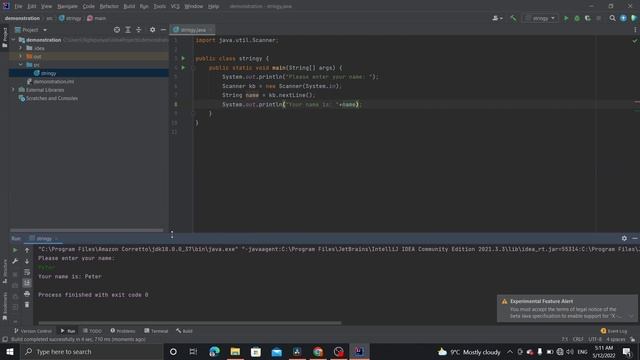640x360 pixels.
Task: Open the Version Control tool window
Action: tap(33, 331)
